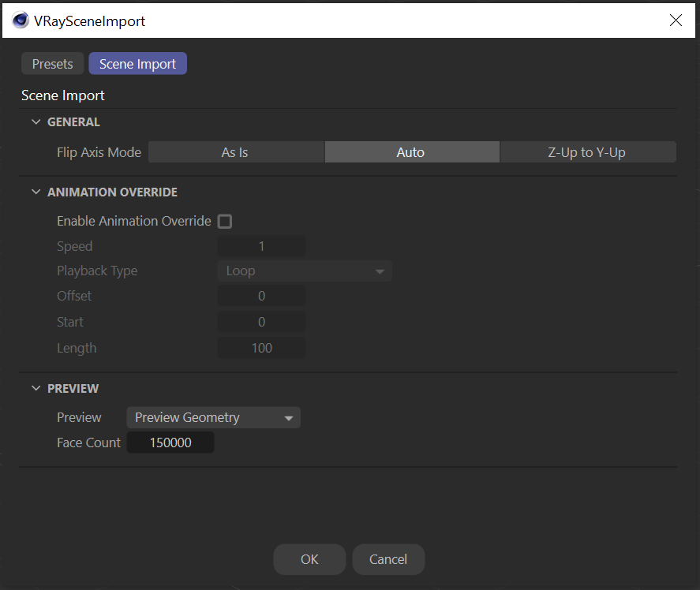This screenshot has height=590, width=700.
Task: Set Flip Axis Mode to Auto
Action: point(412,152)
